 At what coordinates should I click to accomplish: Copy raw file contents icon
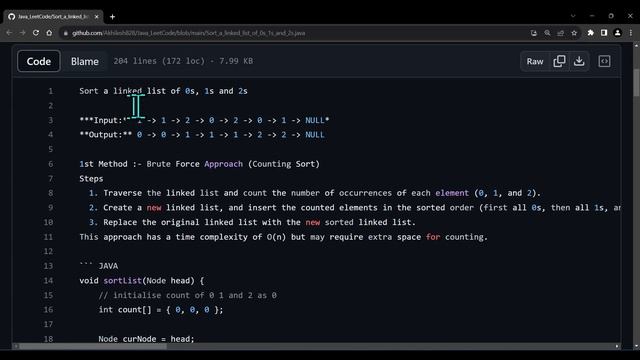pos(559,61)
